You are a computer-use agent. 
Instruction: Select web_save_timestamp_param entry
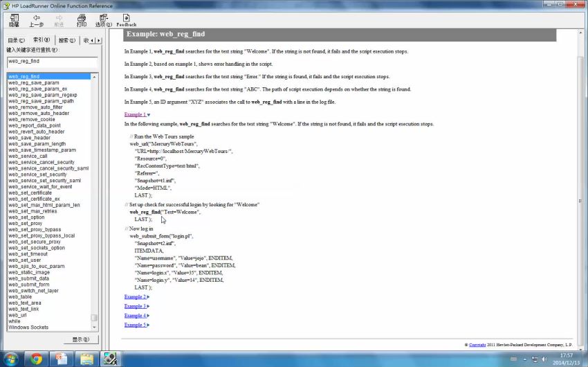click(x=42, y=150)
